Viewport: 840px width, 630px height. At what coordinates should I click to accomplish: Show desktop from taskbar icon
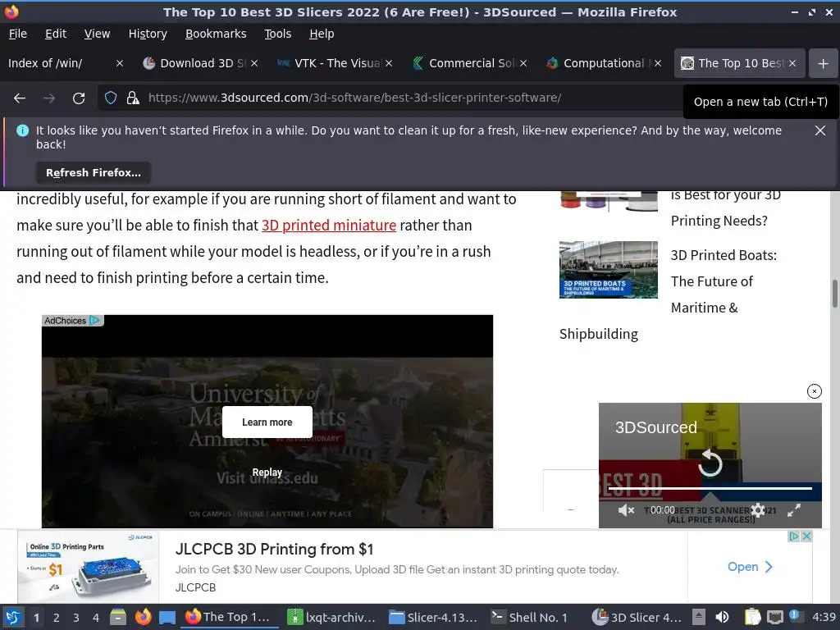point(167,617)
